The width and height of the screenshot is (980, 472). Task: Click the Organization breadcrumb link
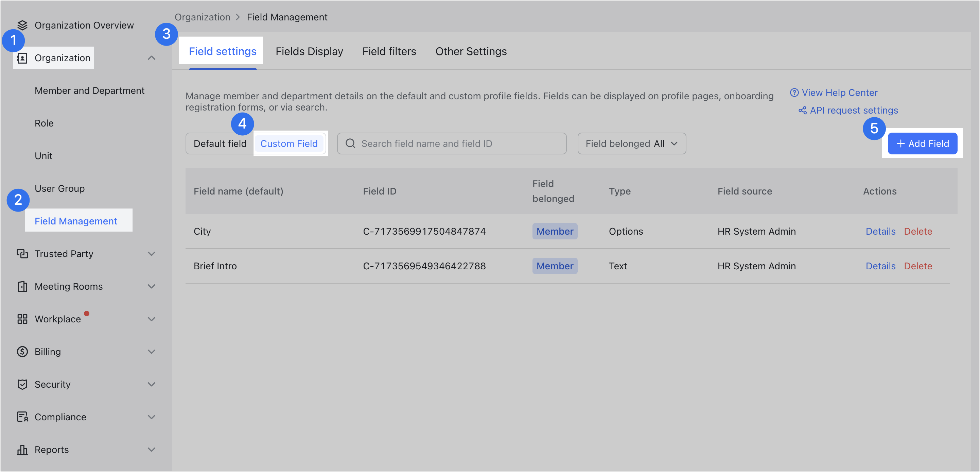click(x=203, y=17)
